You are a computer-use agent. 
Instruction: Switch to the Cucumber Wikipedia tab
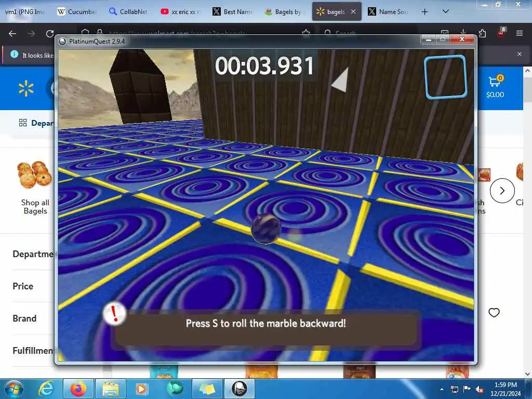point(77,12)
